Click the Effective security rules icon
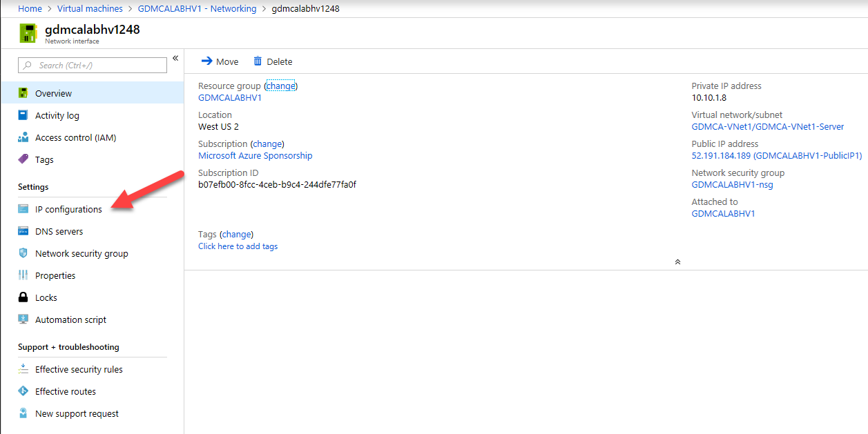Screen dimensions: 868x434 [x=23, y=369]
